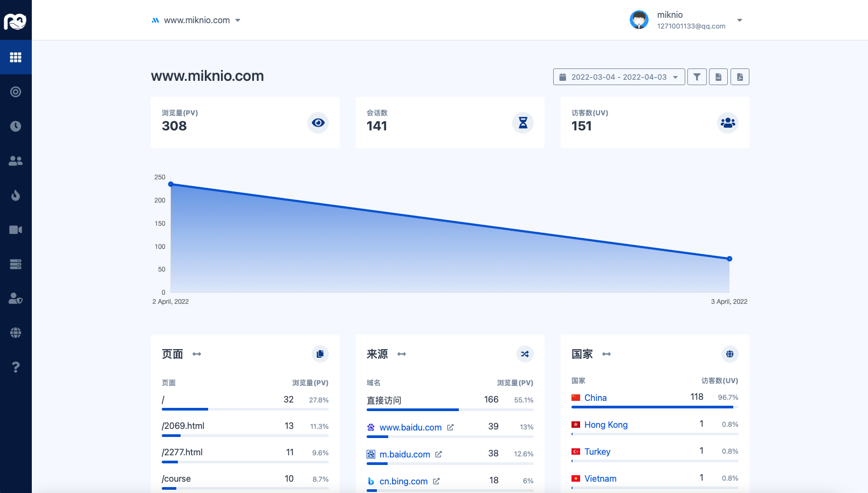This screenshot has height=493, width=868.
Task: Expand the 页面 panel with arrows icon
Action: [x=197, y=354]
